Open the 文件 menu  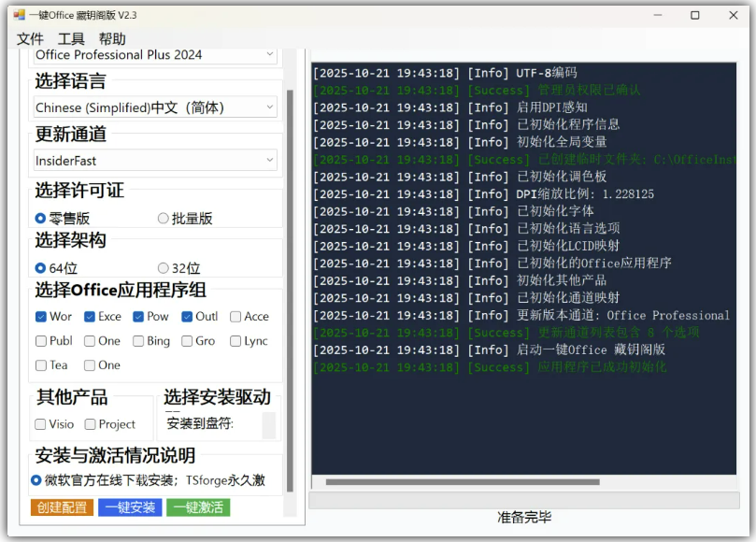pos(30,38)
